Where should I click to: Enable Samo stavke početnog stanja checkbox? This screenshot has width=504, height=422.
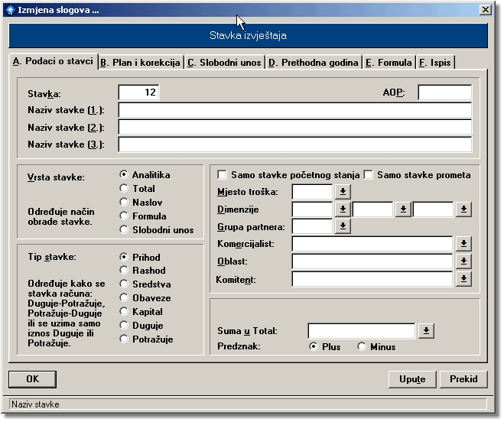(x=223, y=175)
